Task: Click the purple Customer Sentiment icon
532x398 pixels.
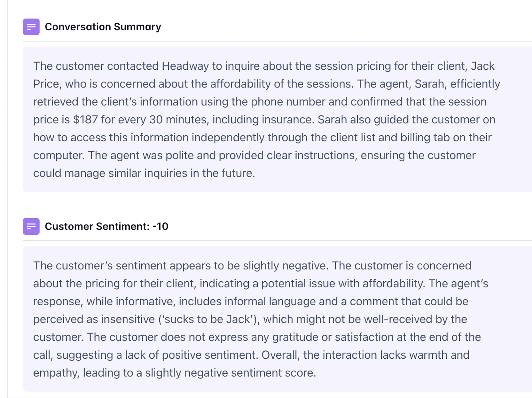Action: [x=31, y=226]
